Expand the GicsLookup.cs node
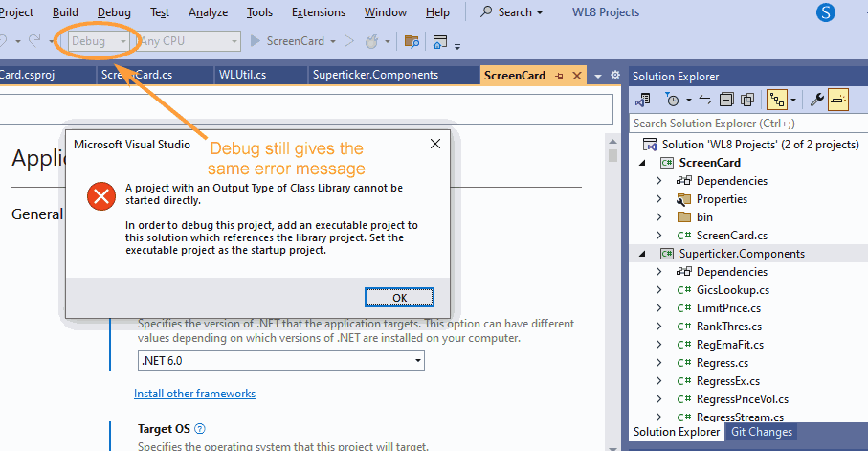868x451 pixels. pyautogui.click(x=658, y=290)
